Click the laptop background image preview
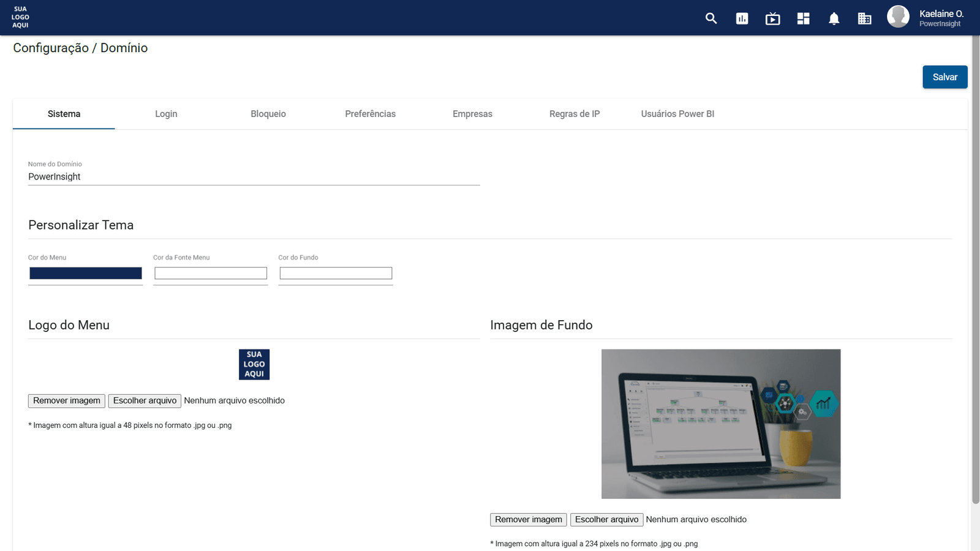This screenshot has width=980, height=551. 721,424
